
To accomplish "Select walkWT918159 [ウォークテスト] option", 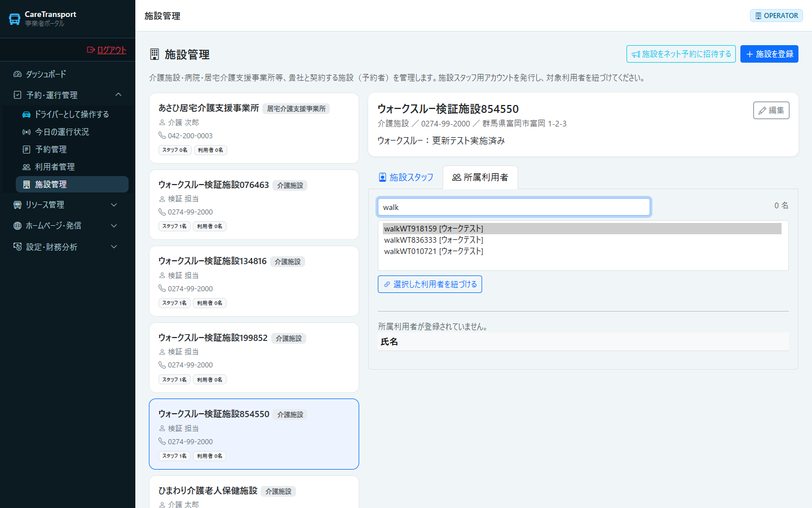I will pyautogui.click(x=582, y=229).
